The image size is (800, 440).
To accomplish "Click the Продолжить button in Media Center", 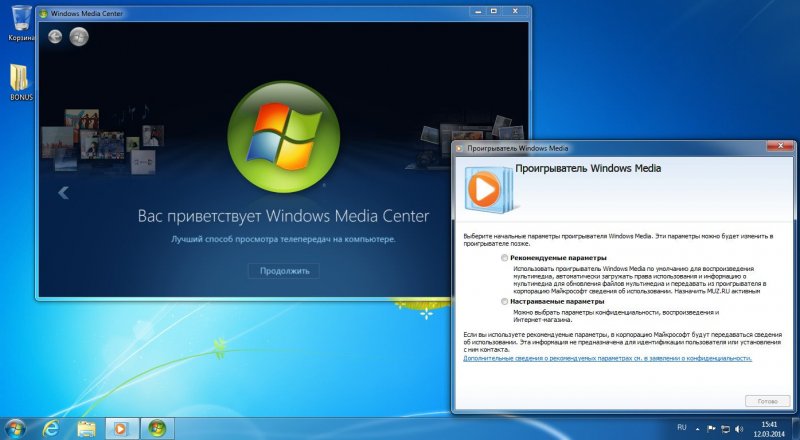I will (284, 271).
